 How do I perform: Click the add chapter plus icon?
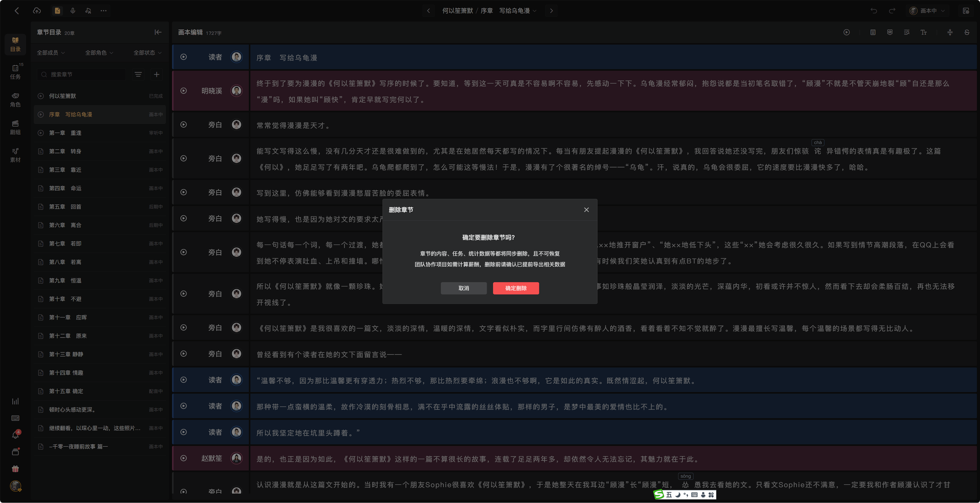(x=156, y=74)
